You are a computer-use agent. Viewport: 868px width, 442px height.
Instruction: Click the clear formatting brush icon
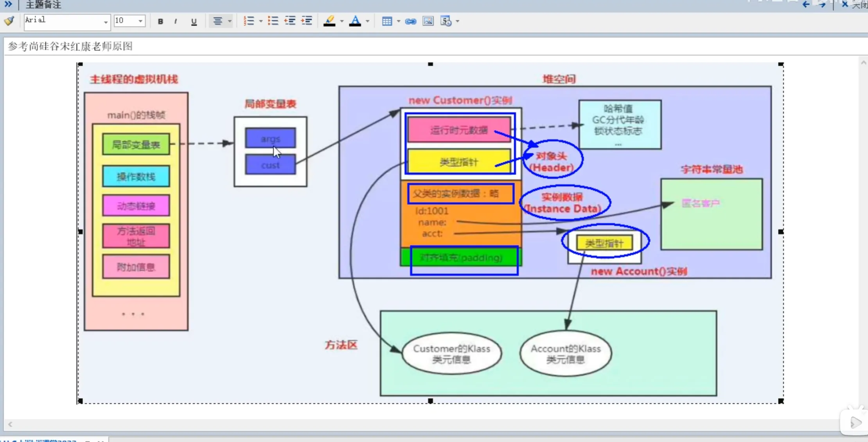tap(9, 21)
